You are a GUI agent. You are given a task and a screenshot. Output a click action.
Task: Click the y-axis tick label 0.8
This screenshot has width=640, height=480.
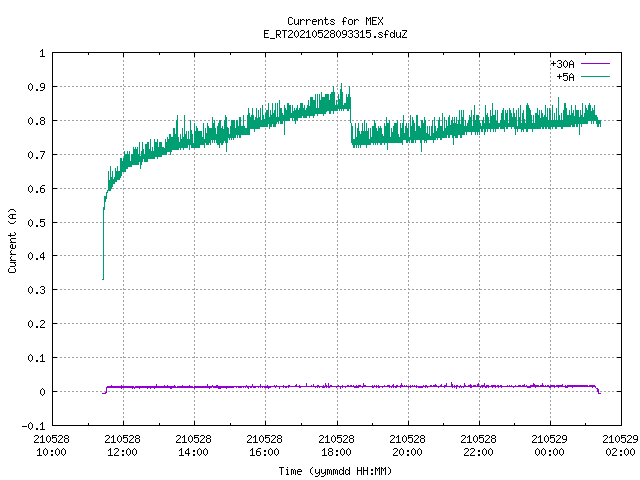click(37, 121)
